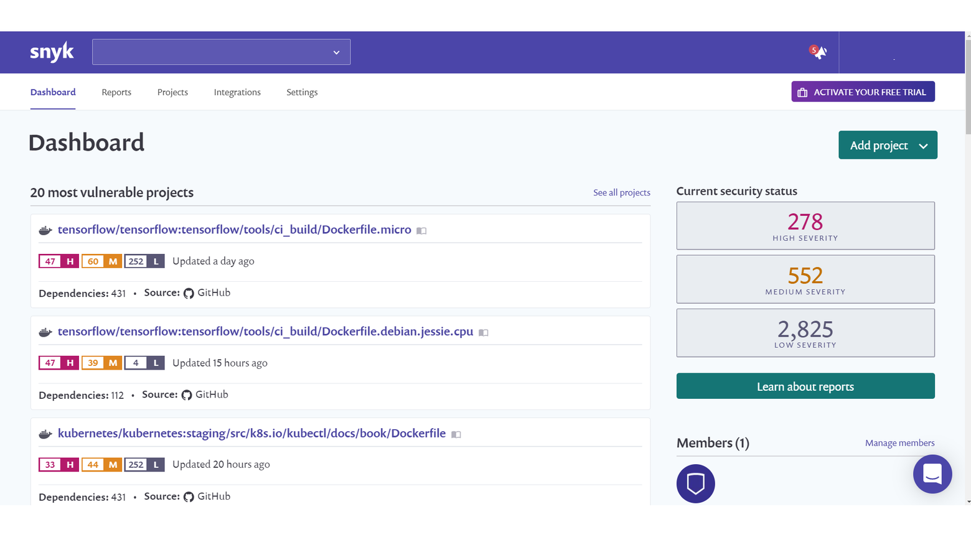Image resolution: width=971 pixels, height=560 pixels.
Task: Click the snyk logo in the header
Action: (x=52, y=52)
